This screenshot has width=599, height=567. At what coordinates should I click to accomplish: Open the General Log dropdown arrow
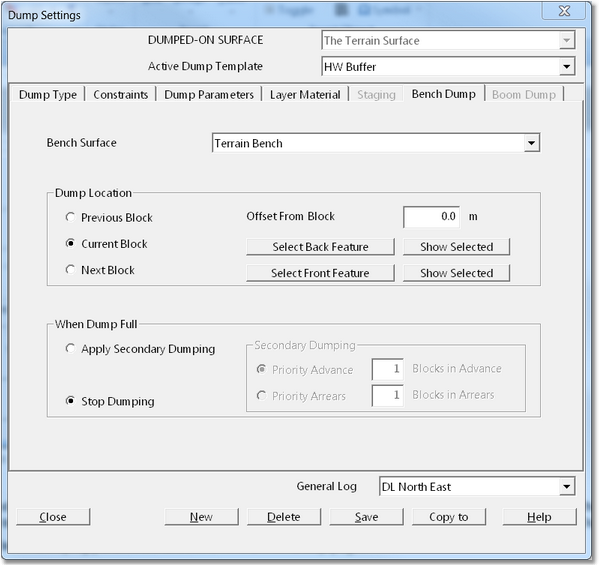point(567,486)
